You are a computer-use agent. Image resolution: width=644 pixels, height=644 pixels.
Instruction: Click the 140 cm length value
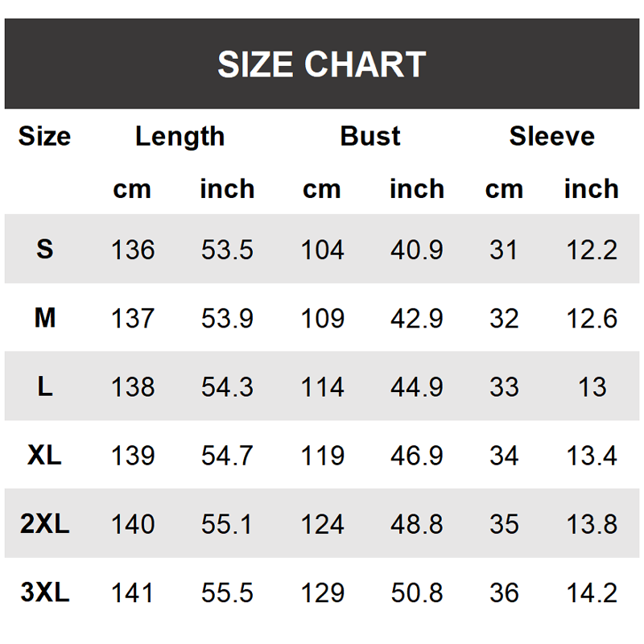point(132,525)
